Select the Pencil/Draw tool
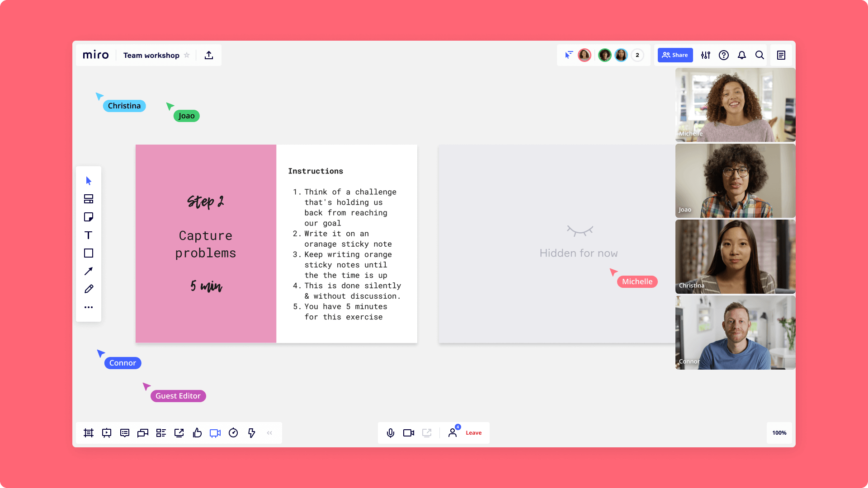 coord(88,289)
